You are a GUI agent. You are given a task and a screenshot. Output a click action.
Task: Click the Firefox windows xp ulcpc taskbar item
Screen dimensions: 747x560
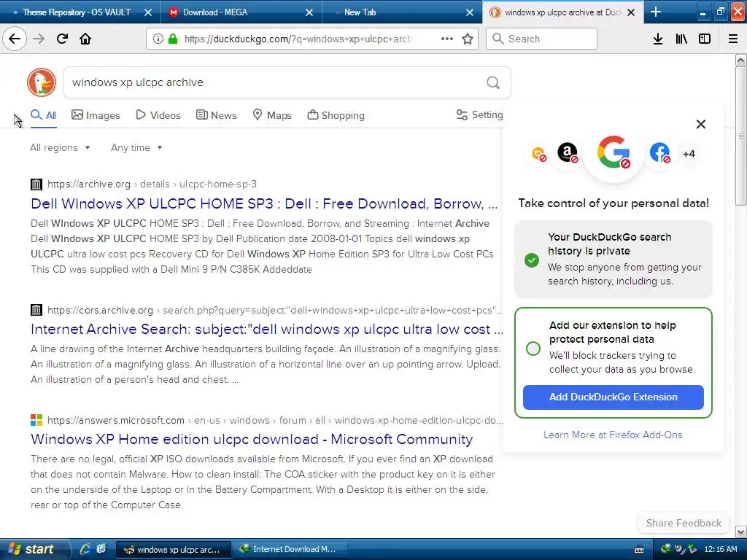click(x=174, y=550)
